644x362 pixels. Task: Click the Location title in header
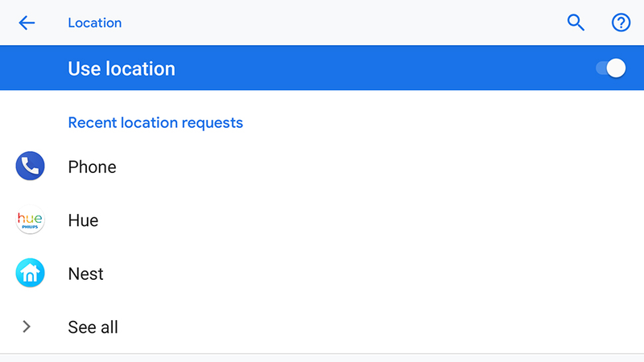pos(95,23)
